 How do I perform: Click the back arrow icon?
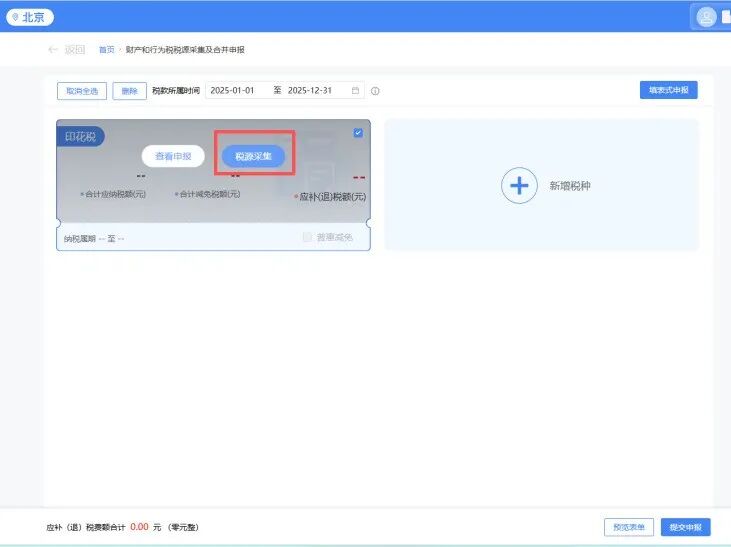(52, 49)
